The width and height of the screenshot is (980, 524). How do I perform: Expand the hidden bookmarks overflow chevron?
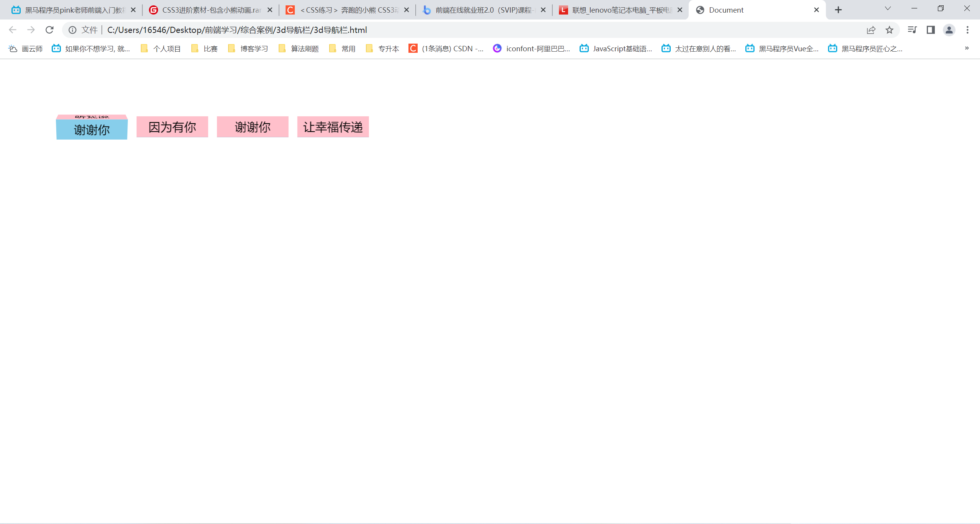[x=967, y=48]
